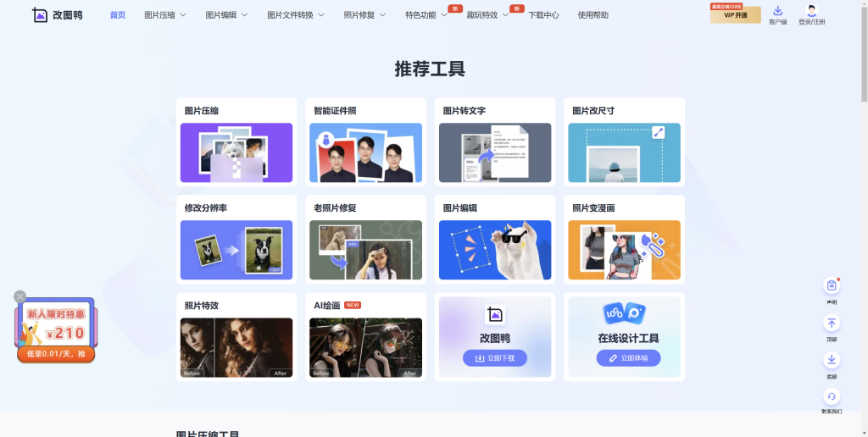Open the 照片变漫画 tool card thumbnail

[624, 250]
